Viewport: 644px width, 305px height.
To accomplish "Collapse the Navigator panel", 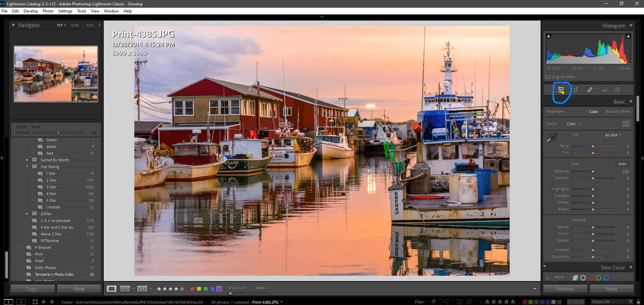I will (x=13, y=25).
